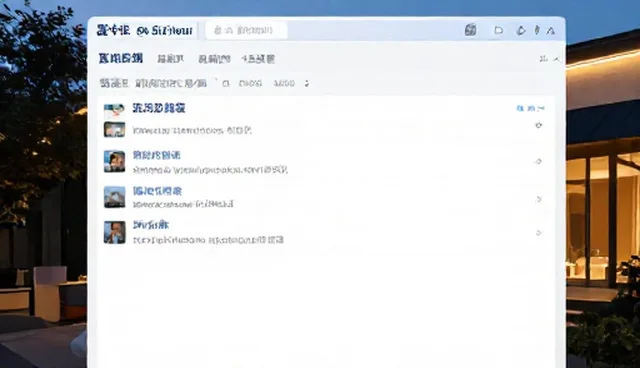
Task: Select the bold first tab under the title bar
Action: coord(121,58)
